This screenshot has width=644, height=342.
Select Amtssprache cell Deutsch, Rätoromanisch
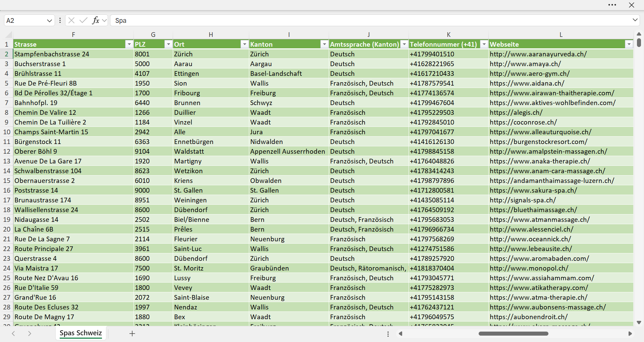(369, 268)
